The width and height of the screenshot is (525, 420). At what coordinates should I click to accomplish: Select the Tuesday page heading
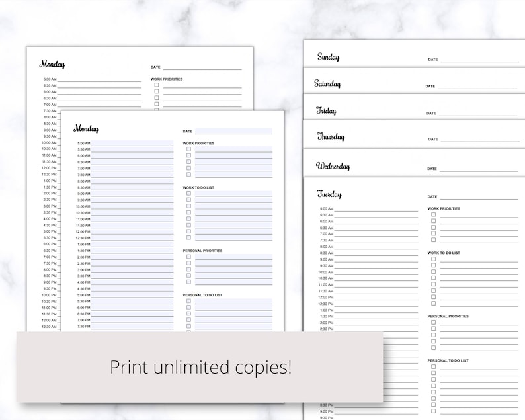coord(329,194)
